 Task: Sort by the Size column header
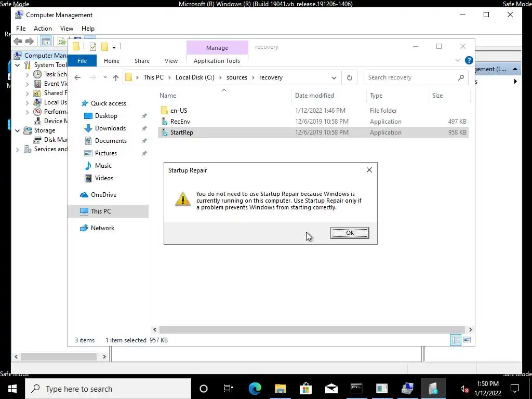click(449, 96)
